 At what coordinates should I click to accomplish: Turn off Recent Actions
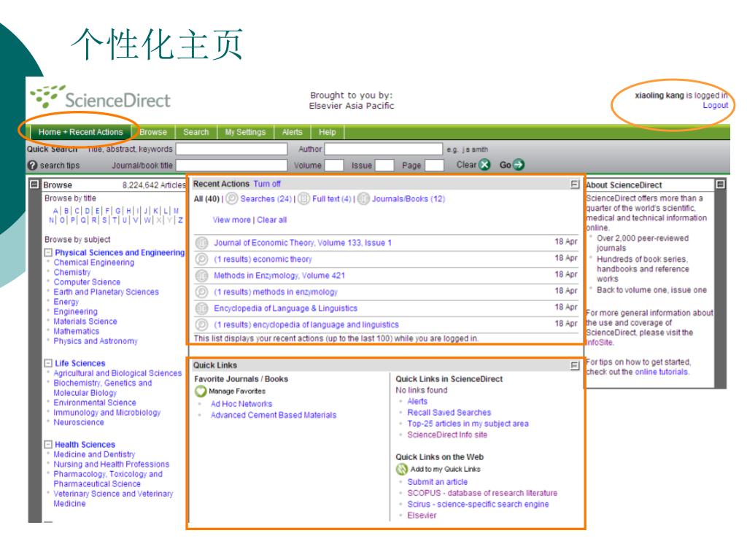[267, 184]
